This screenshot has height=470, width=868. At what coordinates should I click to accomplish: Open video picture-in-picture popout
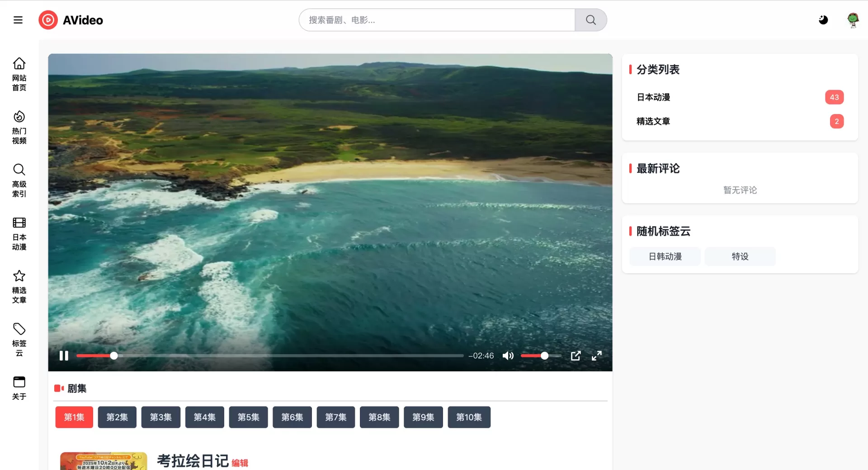(576, 356)
